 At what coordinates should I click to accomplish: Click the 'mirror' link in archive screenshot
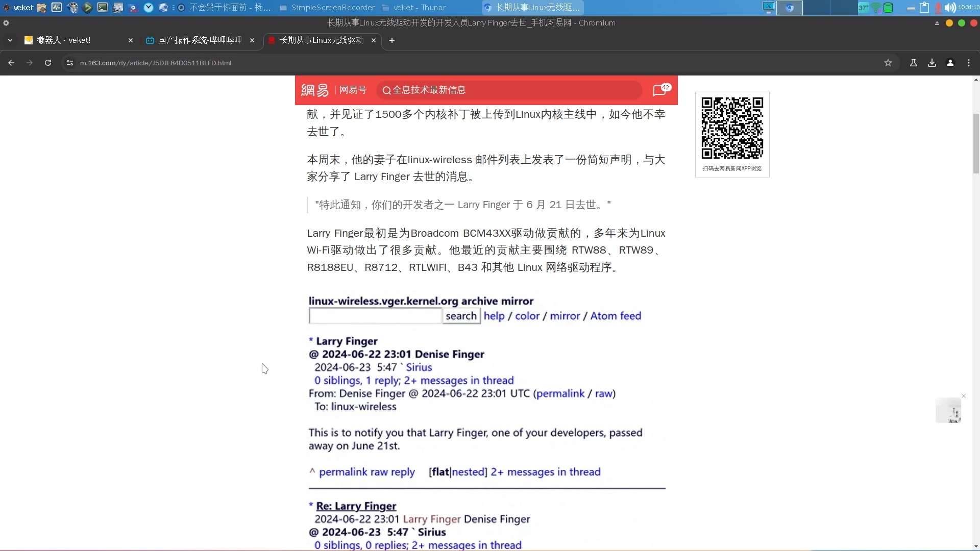pos(565,316)
